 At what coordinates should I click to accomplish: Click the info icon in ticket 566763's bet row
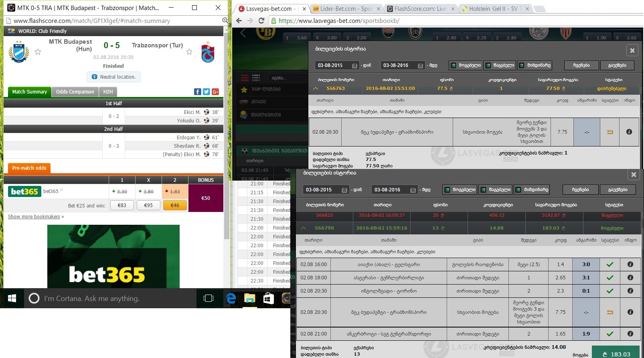click(629, 132)
